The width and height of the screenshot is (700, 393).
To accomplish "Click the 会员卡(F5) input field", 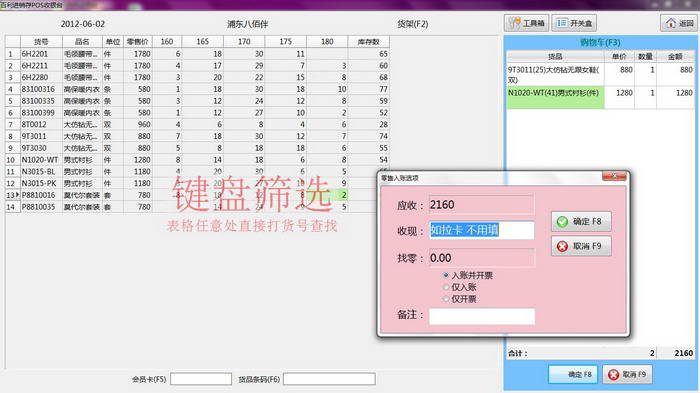I will pos(201,379).
